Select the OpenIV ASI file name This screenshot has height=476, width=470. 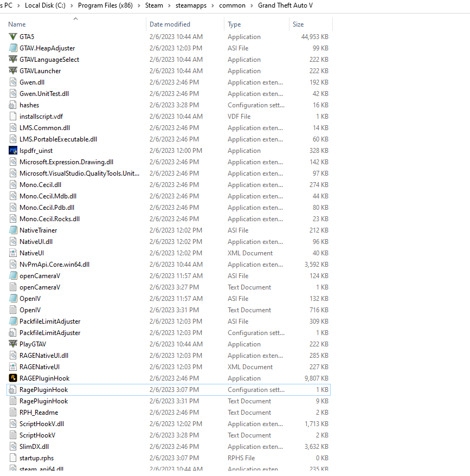tap(30, 299)
